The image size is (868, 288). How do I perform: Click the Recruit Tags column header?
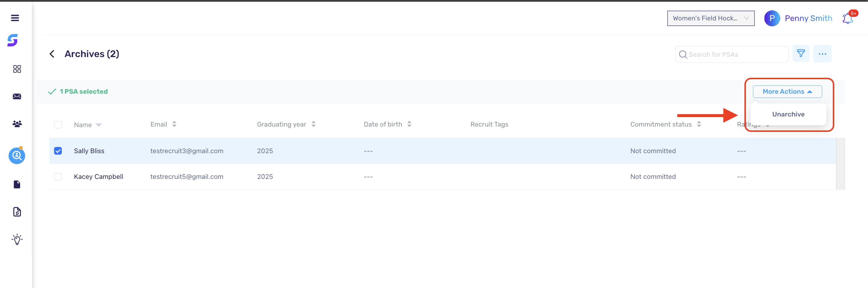coord(489,124)
